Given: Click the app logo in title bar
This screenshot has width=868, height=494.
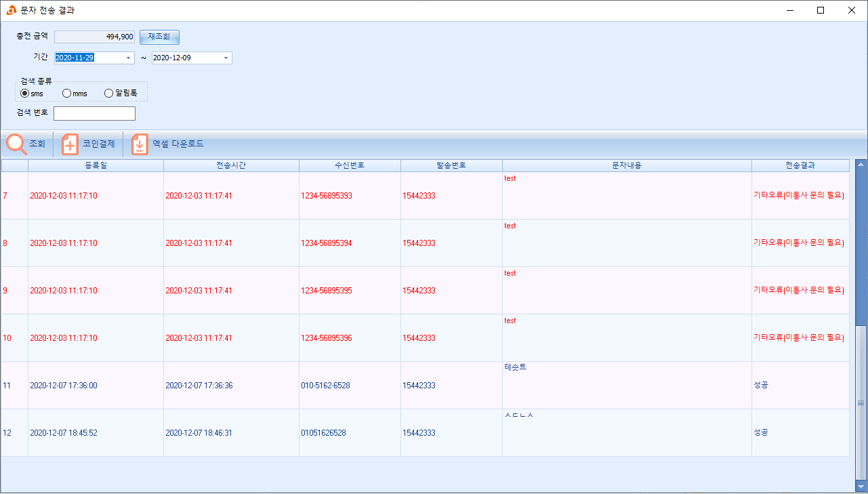Looking at the screenshot, I should pyautogui.click(x=11, y=10).
